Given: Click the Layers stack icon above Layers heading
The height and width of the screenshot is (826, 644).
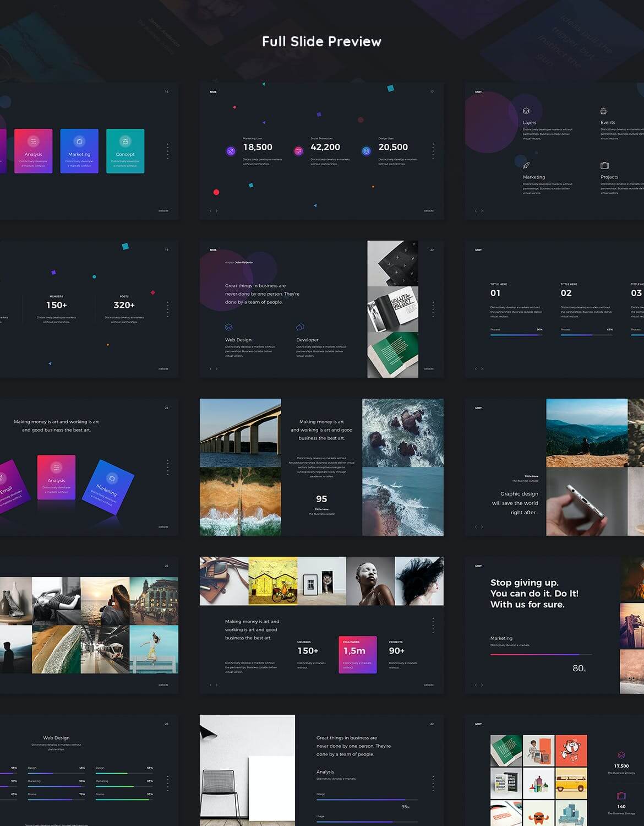Looking at the screenshot, I should tap(526, 111).
